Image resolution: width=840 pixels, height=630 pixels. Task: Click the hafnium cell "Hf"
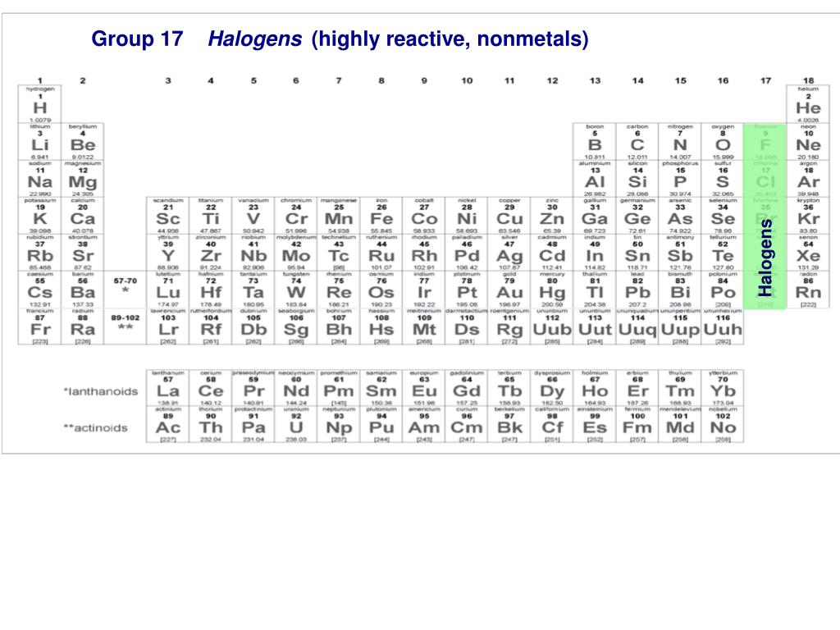click(211, 290)
